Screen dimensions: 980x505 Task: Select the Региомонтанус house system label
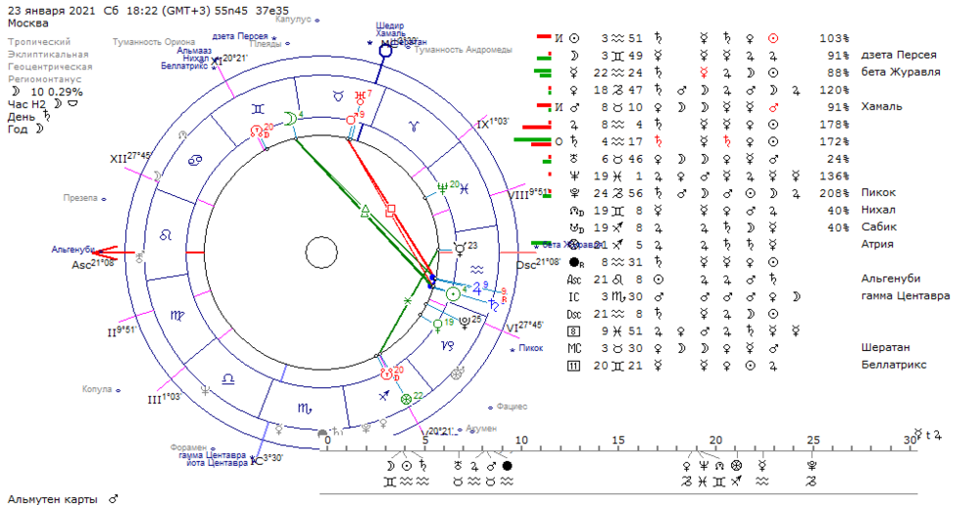44,79
